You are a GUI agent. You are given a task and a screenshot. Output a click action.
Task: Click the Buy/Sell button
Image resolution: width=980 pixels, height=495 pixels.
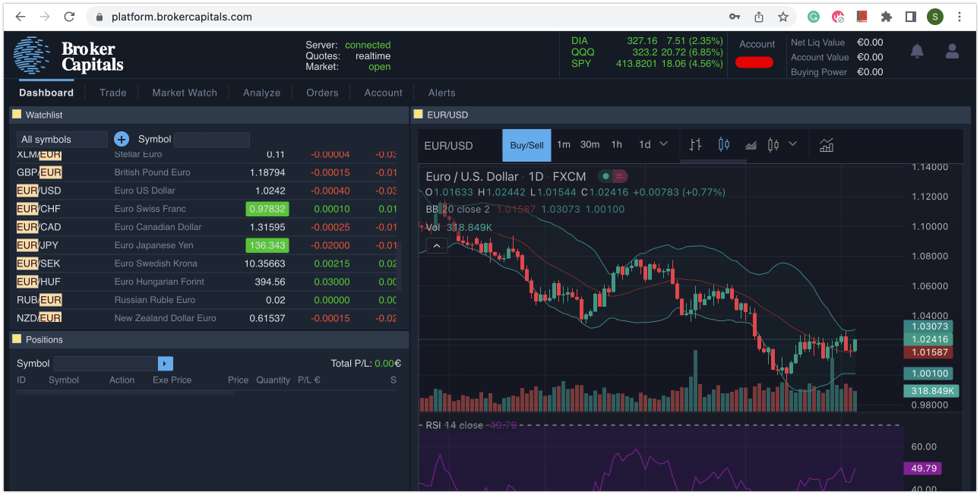click(x=526, y=145)
